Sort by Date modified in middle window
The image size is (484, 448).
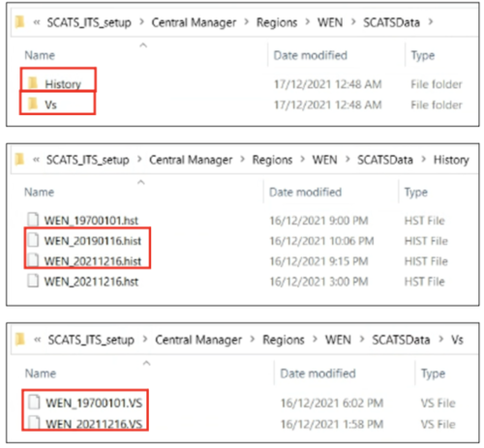(305, 193)
